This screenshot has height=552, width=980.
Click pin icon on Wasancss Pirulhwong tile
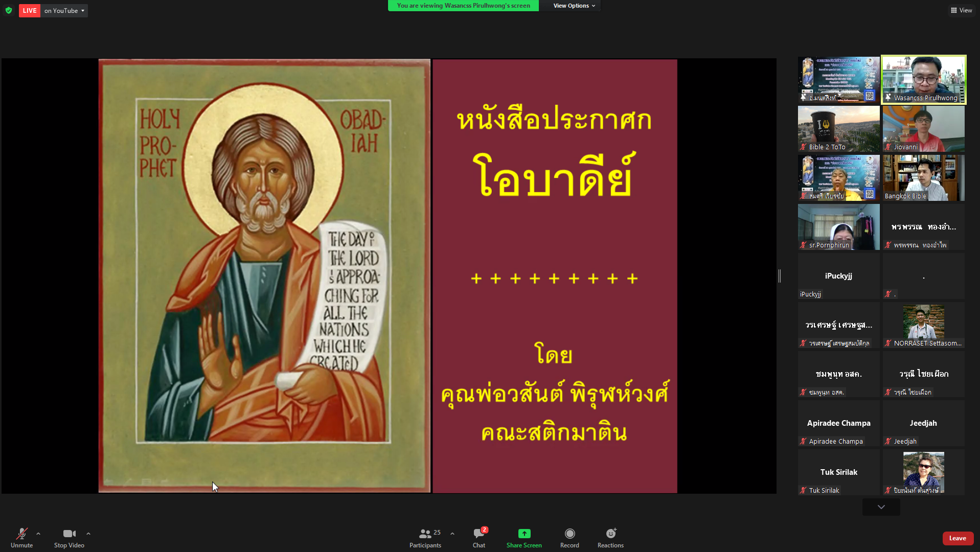click(x=888, y=98)
